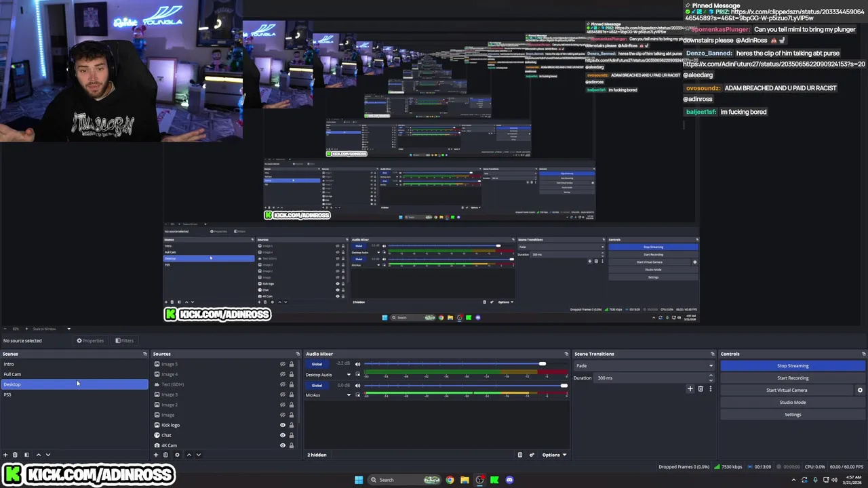Delete the selected source with the Sources trash icon
Viewport: 868px width, 488px height.
(165, 455)
